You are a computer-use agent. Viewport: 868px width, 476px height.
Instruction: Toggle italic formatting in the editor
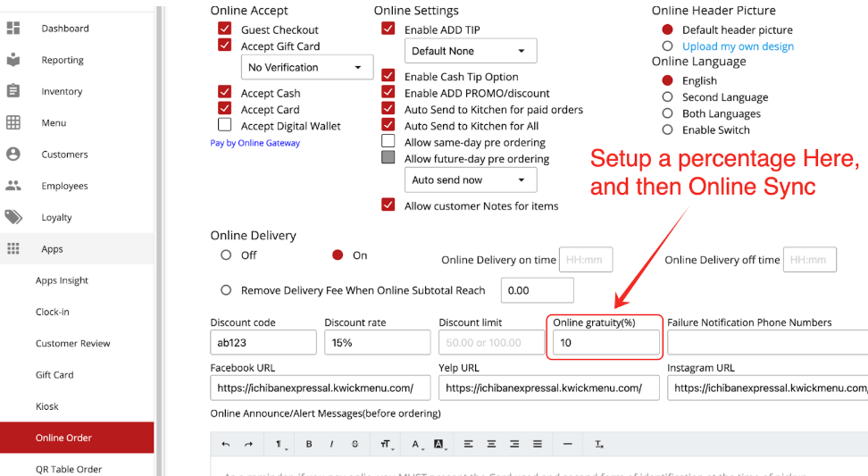coord(331,444)
